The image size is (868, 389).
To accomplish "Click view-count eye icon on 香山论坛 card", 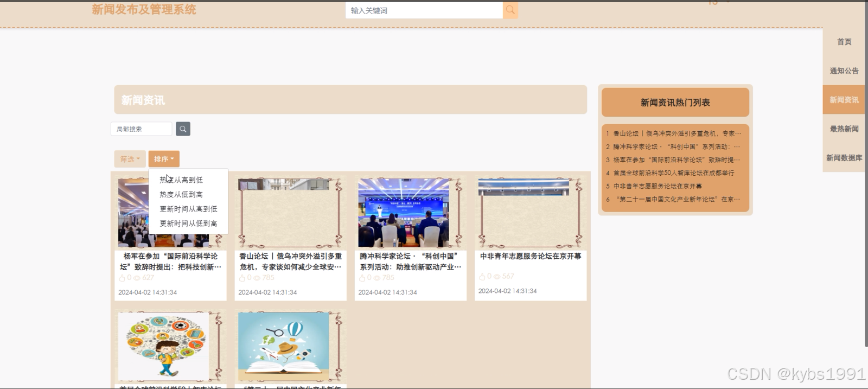I will (x=257, y=278).
